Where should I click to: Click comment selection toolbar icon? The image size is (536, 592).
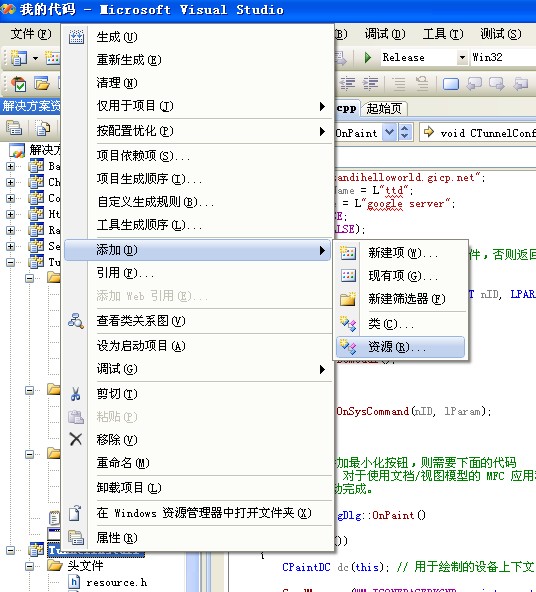tap(399, 83)
